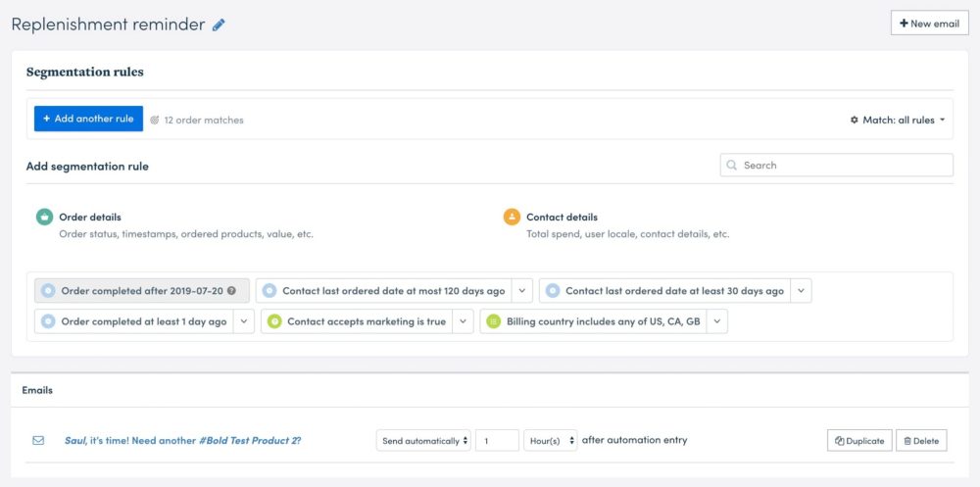Viewport: 980px width, 487px height.
Task: Expand chevron for Contact last ordered 30 days rule
Action: tap(801, 291)
